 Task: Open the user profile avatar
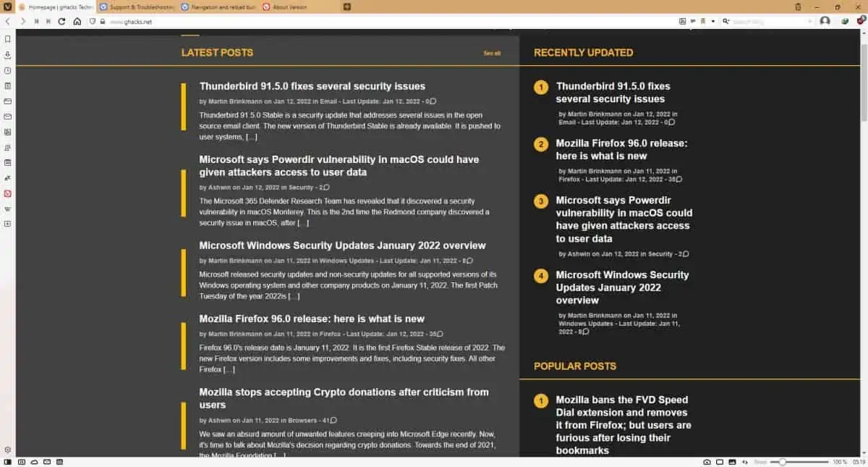pyautogui.click(x=825, y=22)
